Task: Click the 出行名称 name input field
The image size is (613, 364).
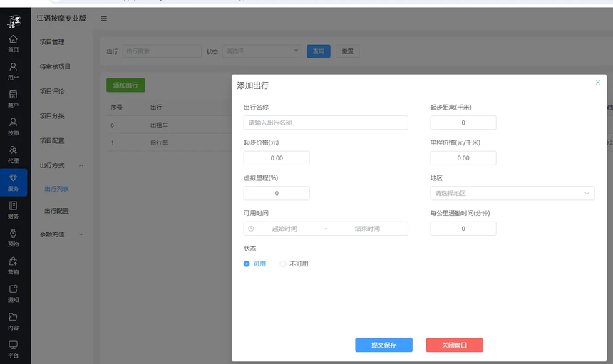Action: 326,123
